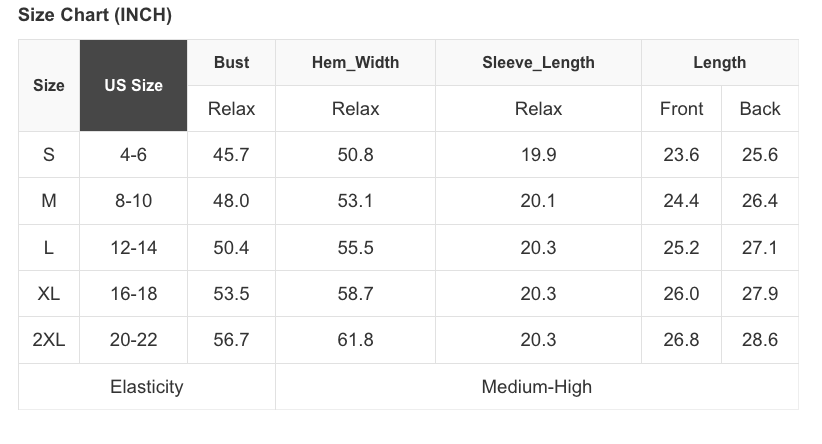The height and width of the screenshot is (444, 822).
Task: Select the size S row label
Action: (49, 155)
